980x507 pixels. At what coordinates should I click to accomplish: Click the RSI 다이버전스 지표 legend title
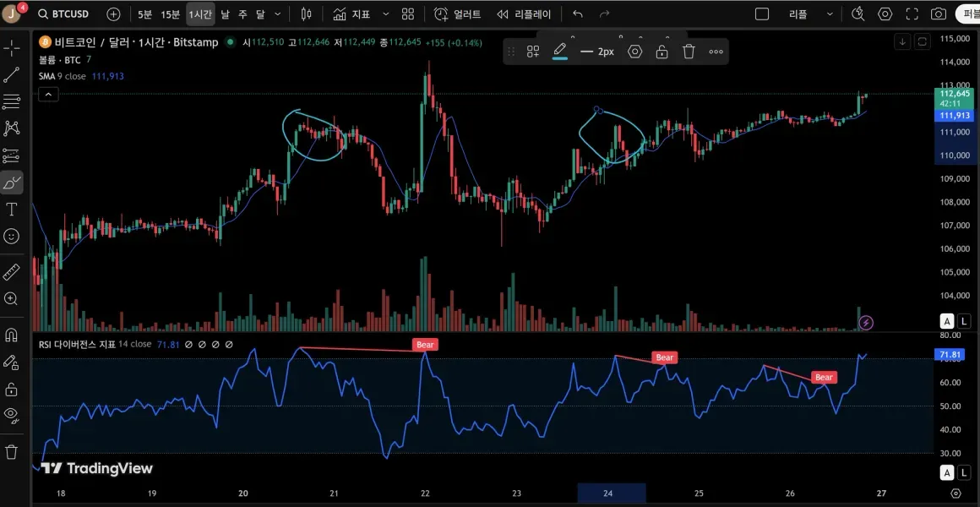(x=75, y=344)
